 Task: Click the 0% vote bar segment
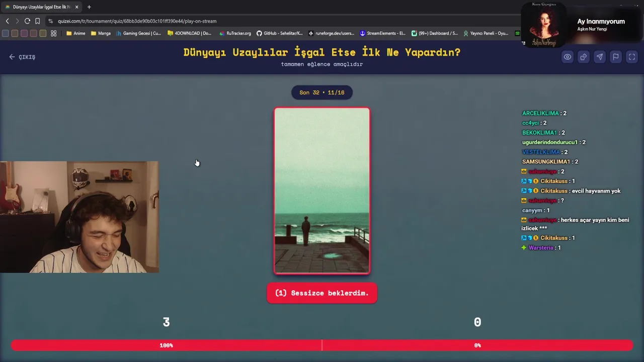pos(477,345)
